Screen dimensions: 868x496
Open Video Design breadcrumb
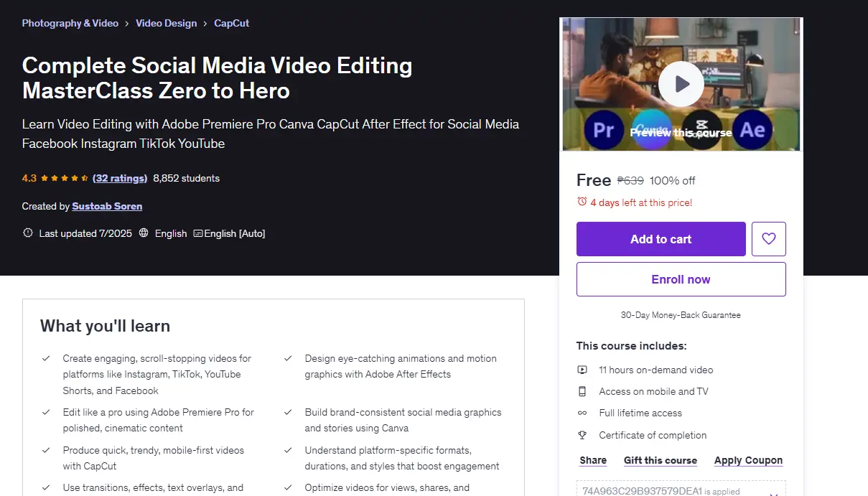tap(166, 23)
